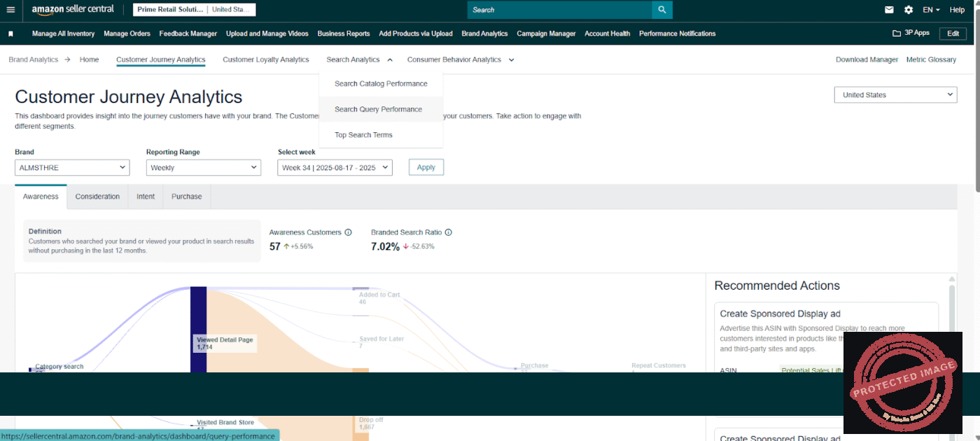Click the Brand Analytics breadcrumb
This screenshot has width=980, height=441.
pos(34,59)
